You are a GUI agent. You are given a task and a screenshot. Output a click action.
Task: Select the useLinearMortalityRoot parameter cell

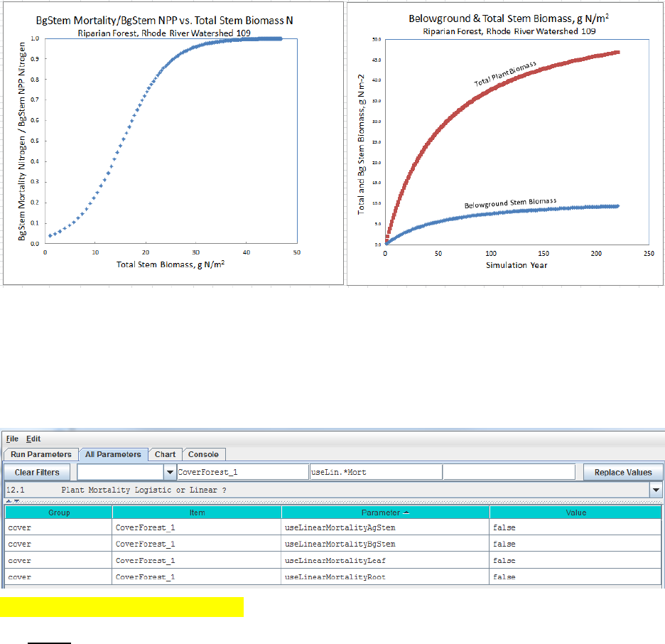[x=385, y=577]
